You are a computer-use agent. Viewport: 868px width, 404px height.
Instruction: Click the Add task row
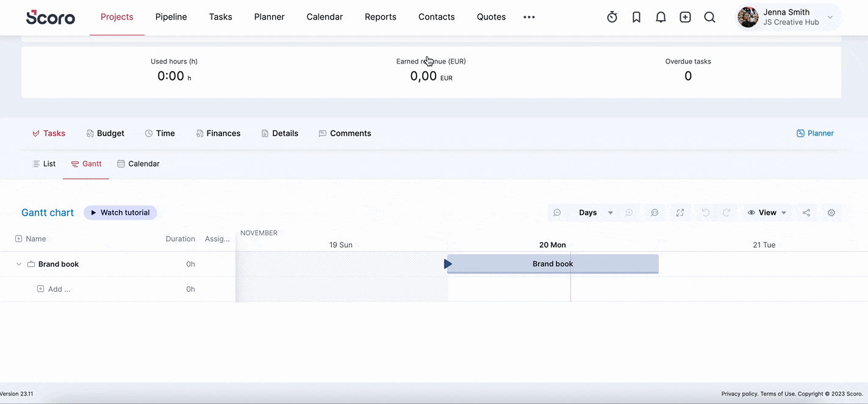tap(118, 289)
